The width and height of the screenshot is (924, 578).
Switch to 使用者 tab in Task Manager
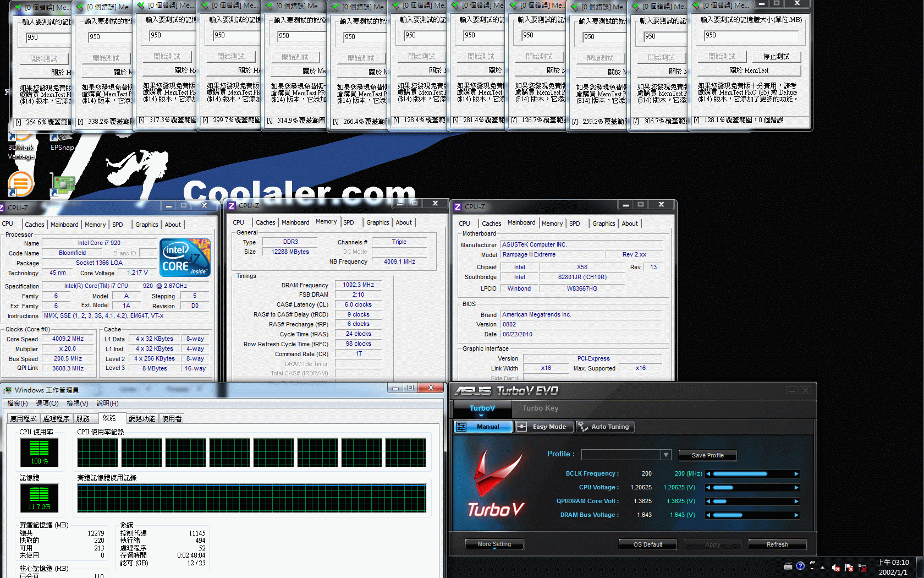click(x=172, y=419)
